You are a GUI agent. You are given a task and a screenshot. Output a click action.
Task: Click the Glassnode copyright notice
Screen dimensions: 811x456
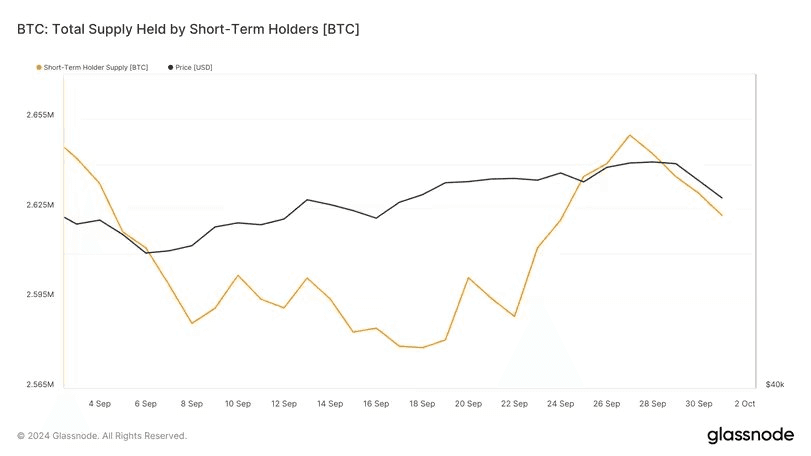[102, 436]
